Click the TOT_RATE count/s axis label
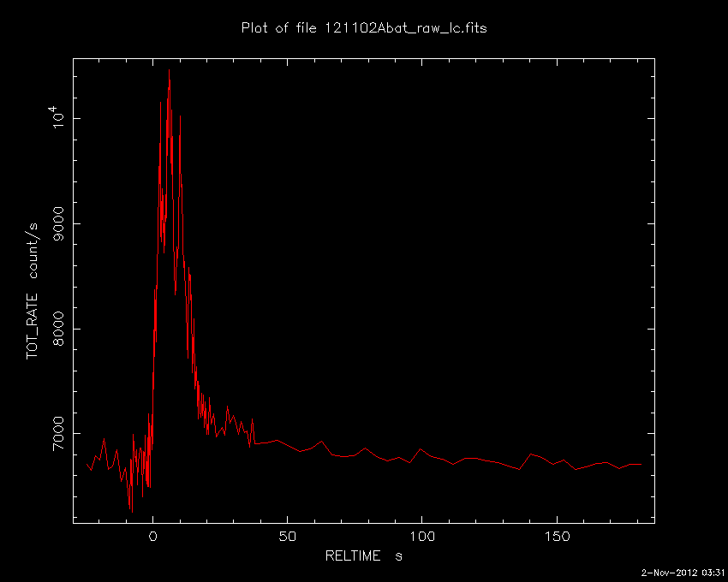Image resolution: width=728 pixels, height=582 pixels. pyautogui.click(x=32, y=291)
